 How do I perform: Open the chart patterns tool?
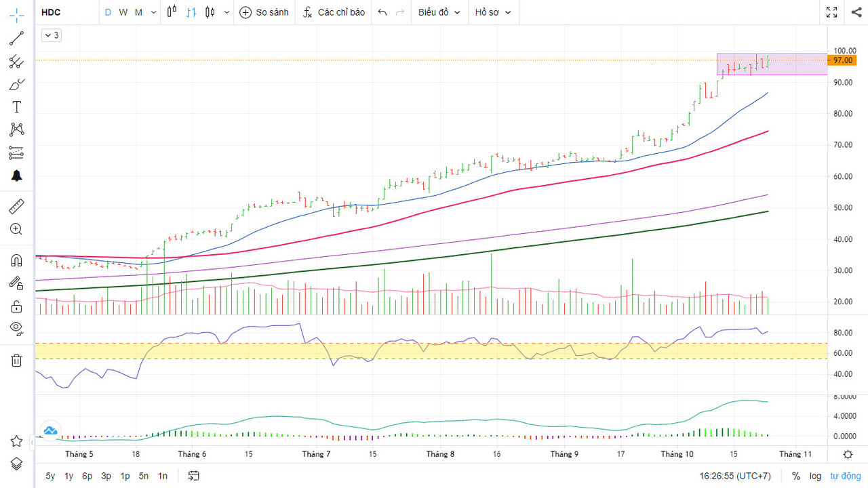click(16, 129)
